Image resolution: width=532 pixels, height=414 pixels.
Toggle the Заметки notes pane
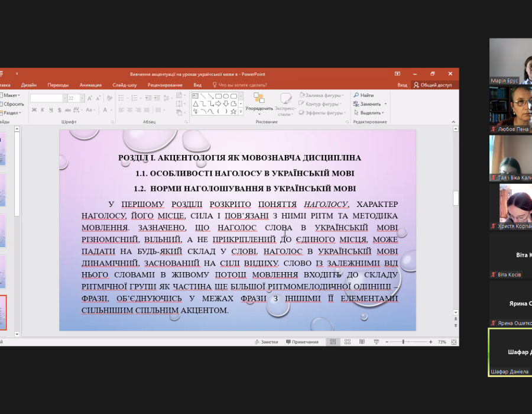pos(266,342)
